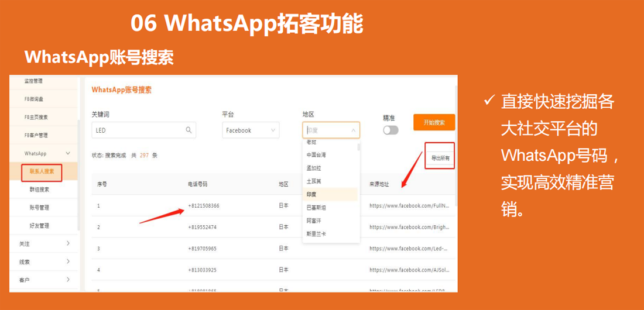Toggle the 精准 precision switch
The height and width of the screenshot is (310, 644).
click(390, 130)
